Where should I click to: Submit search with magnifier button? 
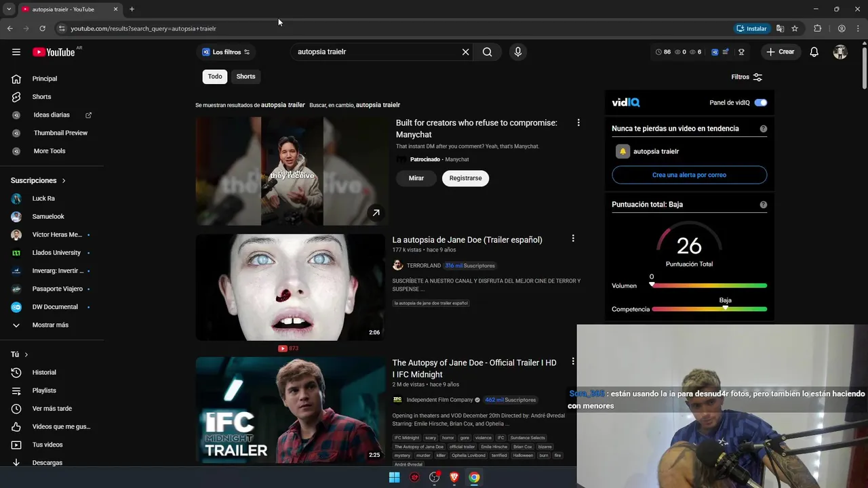(x=488, y=52)
